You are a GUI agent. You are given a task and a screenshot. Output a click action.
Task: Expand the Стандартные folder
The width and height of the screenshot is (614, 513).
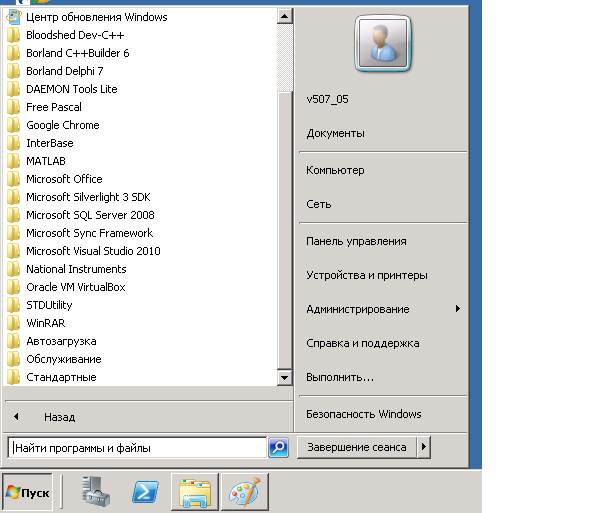click(x=52, y=378)
